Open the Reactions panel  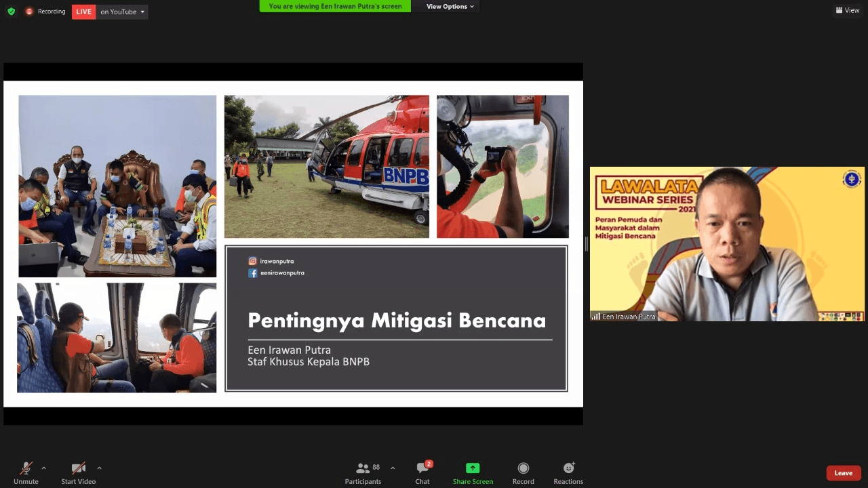[568, 471]
